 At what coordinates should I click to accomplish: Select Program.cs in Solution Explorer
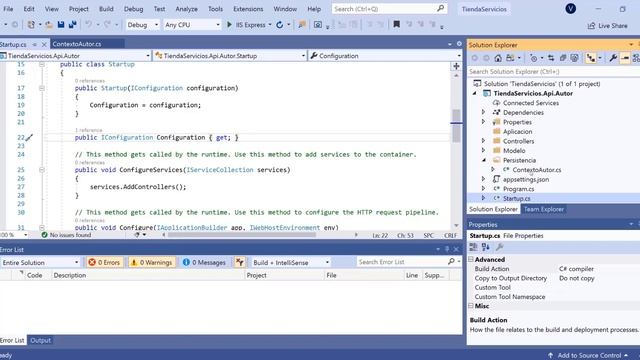click(518, 189)
